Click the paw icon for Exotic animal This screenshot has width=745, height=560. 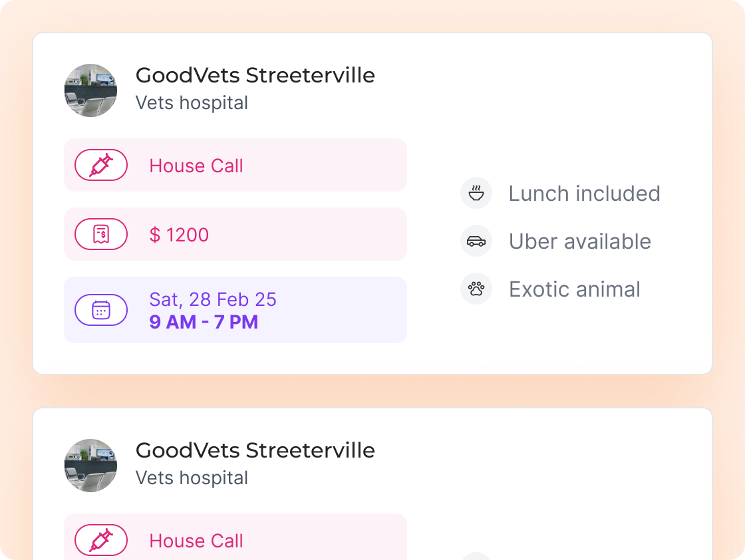(x=476, y=289)
